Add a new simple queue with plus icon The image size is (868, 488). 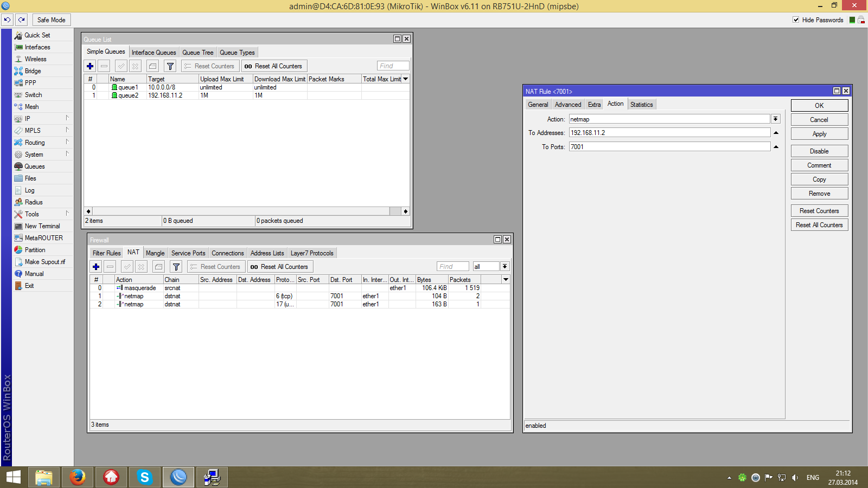coord(90,66)
